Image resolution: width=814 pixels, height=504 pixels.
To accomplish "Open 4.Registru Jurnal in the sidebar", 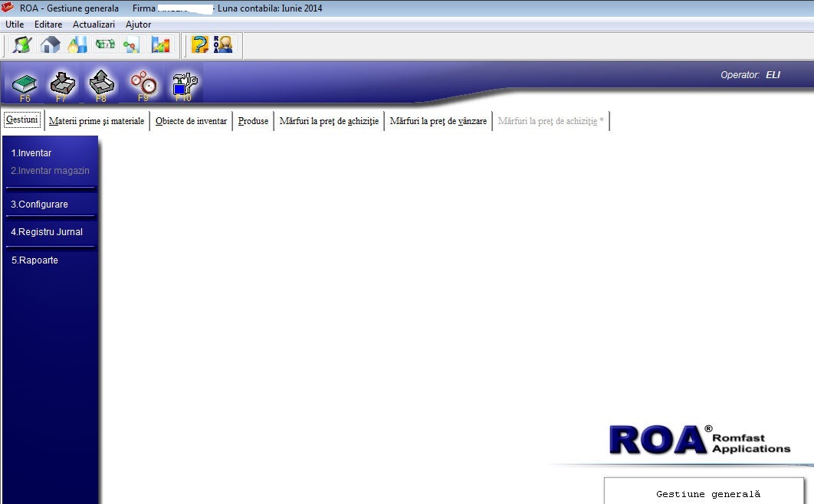I will (47, 232).
